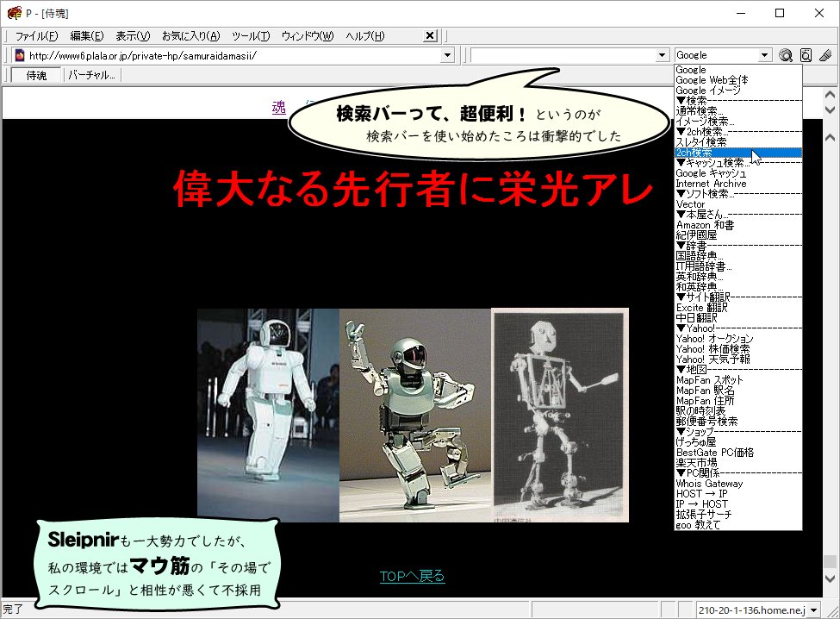Click the purple 魂 link at page top
The height and width of the screenshot is (619, 840).
click(x=278, y=108)
